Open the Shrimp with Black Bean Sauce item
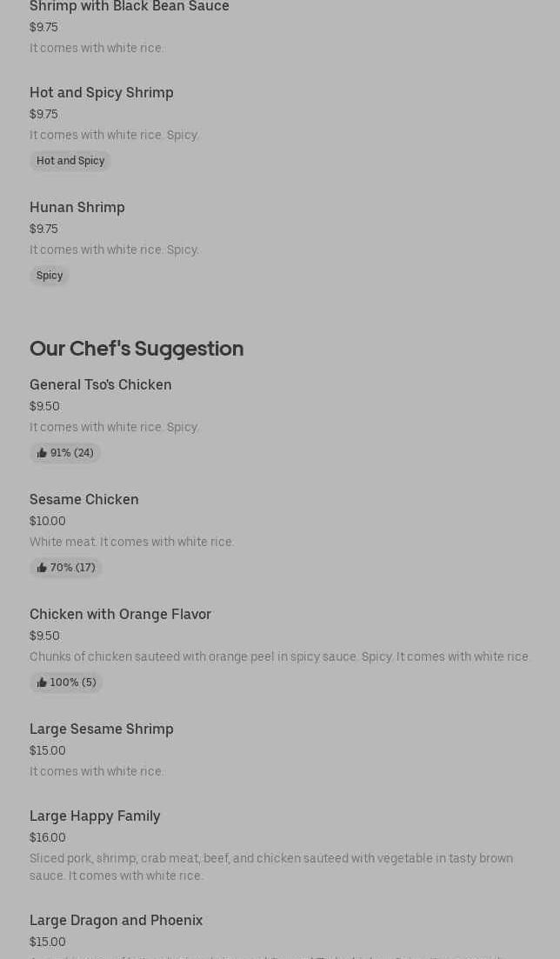Viewport: 560px width, 959px height. pyautogui.click(x=130, y=7)
